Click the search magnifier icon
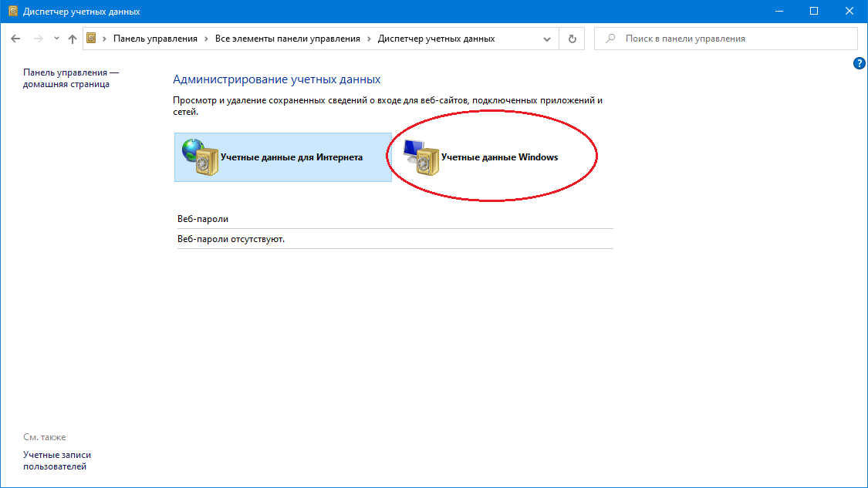Image resolution: width=868 pixels, height=488 pixels. (x=610, y=39)
